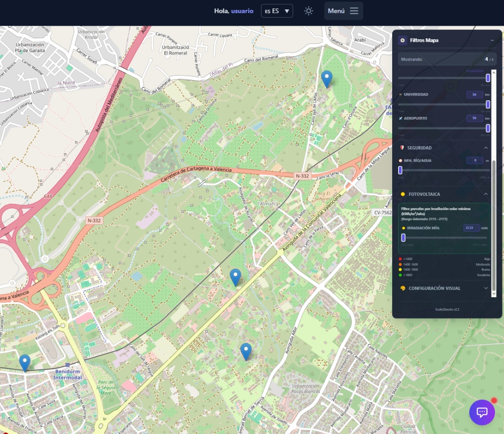The height and width of the screenshot is (434, 504).
Task: Click the Aeropuerto airplane icon
Action: coord(401,118)
